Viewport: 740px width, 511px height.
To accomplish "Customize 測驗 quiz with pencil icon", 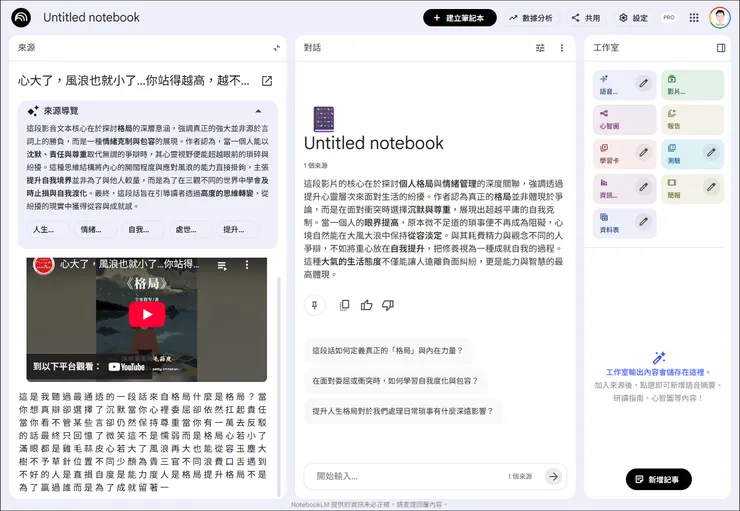I will click(x=711, y=152).
